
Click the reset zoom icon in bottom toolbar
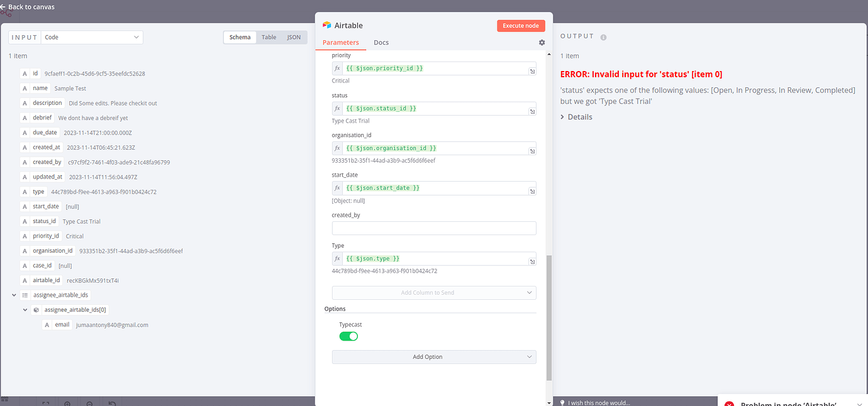click(111, 403)
